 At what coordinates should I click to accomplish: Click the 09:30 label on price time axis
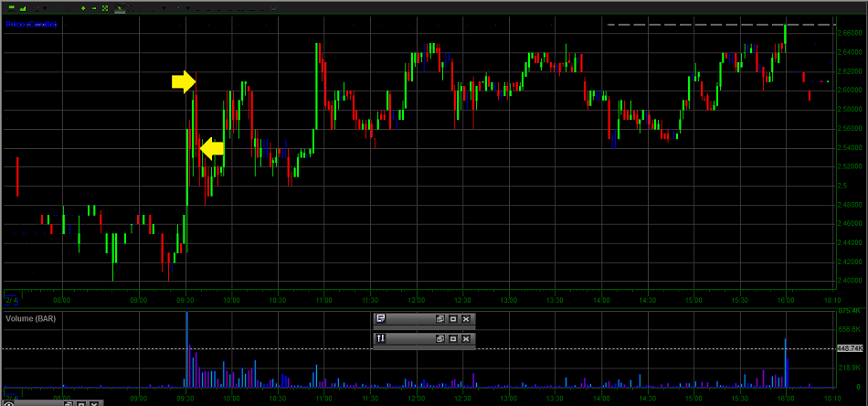click(185, 300)
